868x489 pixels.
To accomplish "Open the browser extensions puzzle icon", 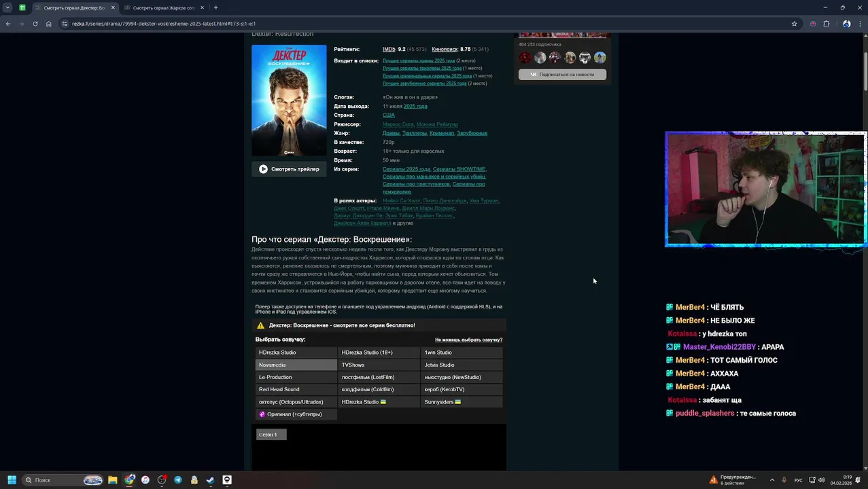I will tap(827, 24).
